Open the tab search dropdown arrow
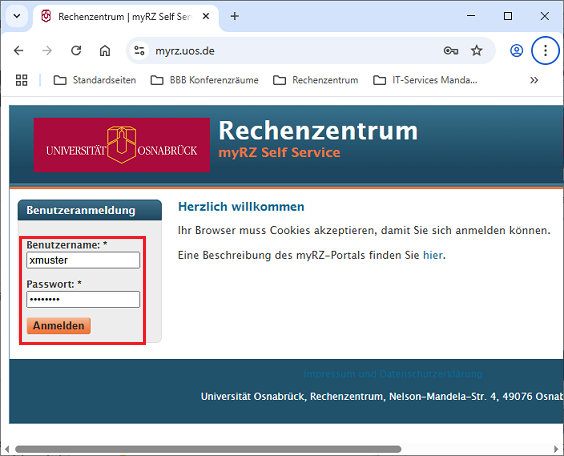564x456 pixels. pyautogui.click(x=17, y=16)
